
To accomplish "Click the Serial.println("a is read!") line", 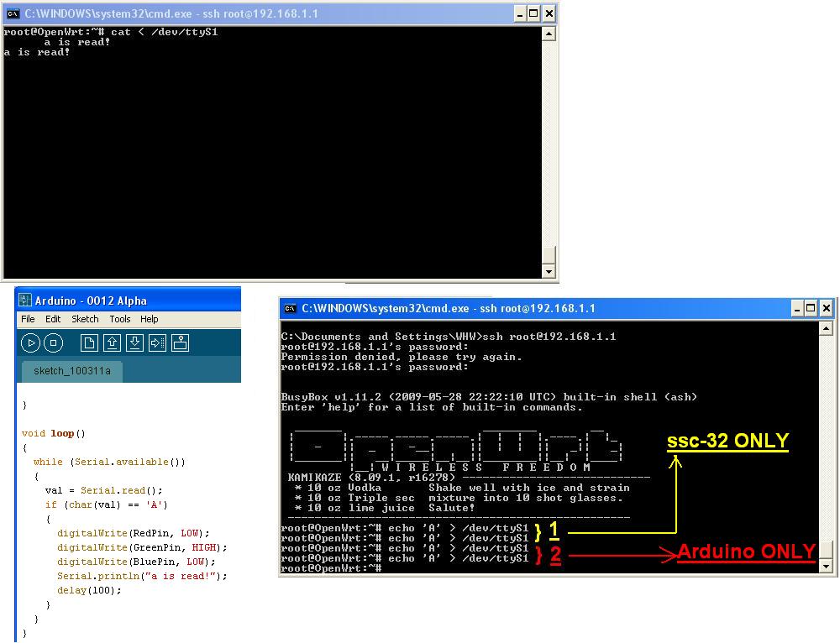I will coord(143,576).
